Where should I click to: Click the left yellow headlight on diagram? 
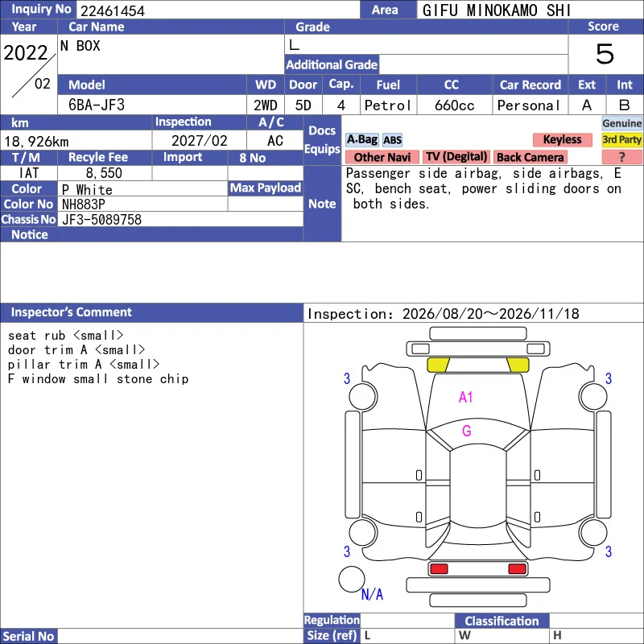[x=438, y=365]
